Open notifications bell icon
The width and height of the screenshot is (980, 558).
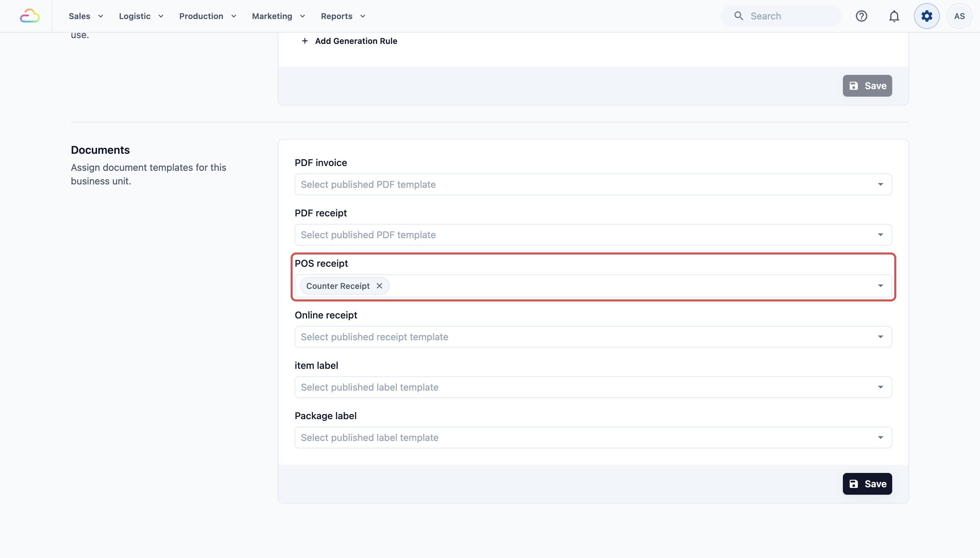tap(894, 16)
